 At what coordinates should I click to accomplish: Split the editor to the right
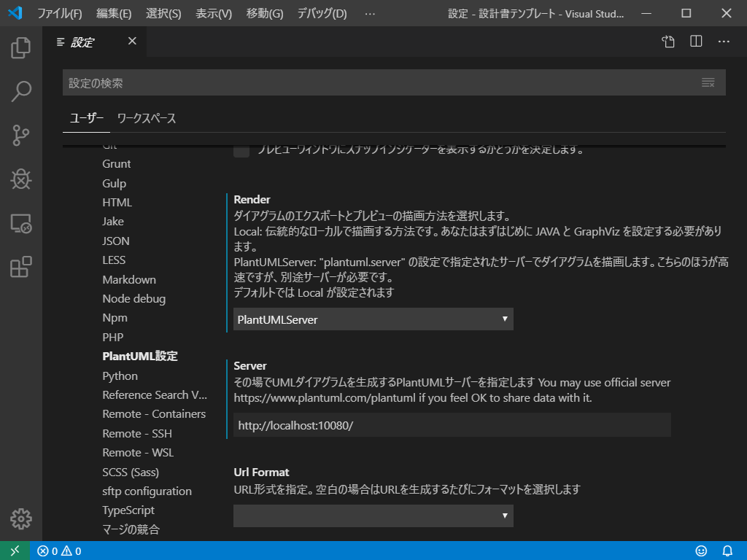point(696,42)
